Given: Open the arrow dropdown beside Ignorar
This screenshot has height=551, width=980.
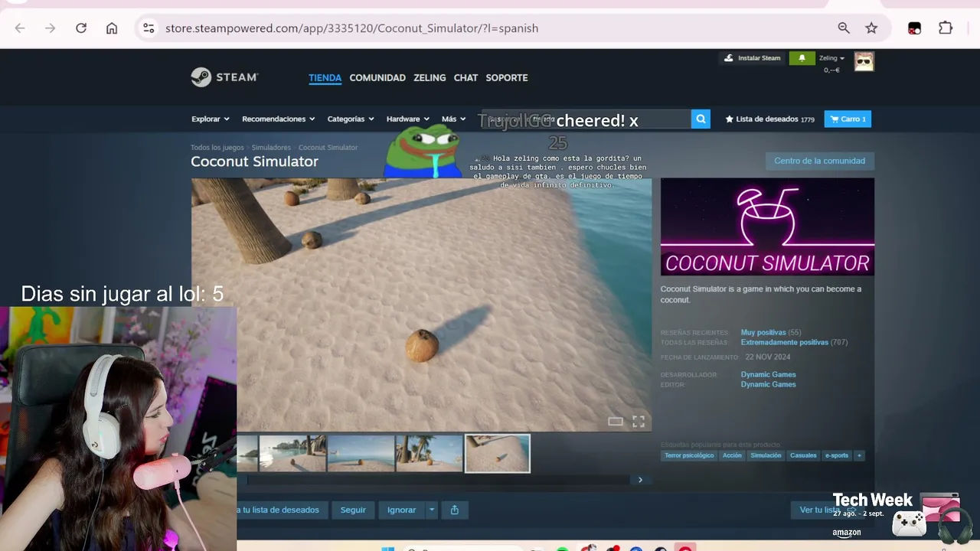Looking at the screenshot, I should click(x=432, y=510).
